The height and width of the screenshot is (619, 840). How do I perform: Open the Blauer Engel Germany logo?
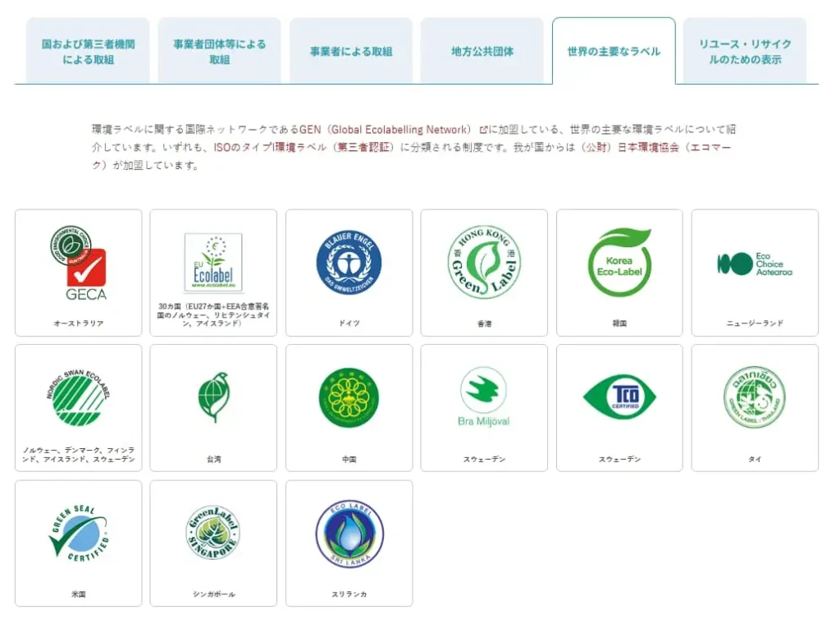[x=349, y=263]
